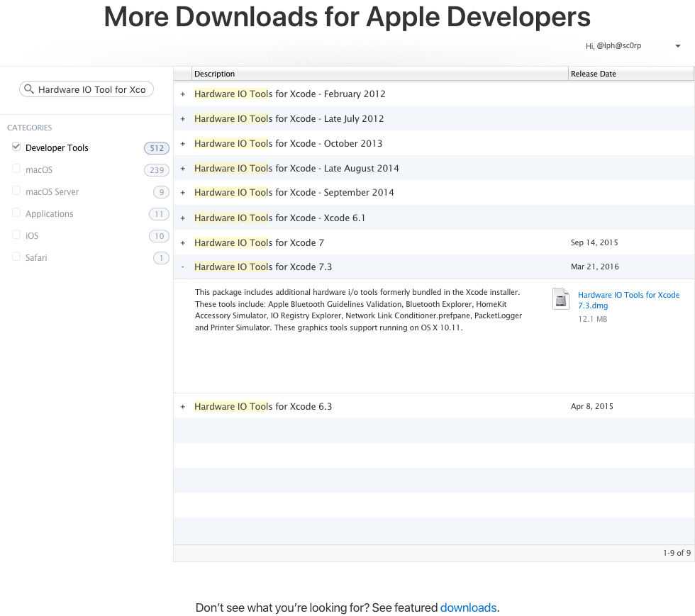695x616 pixels.
Task: Sort by Release Date column header
Action: pyautogui.click(x=630, y=74)
